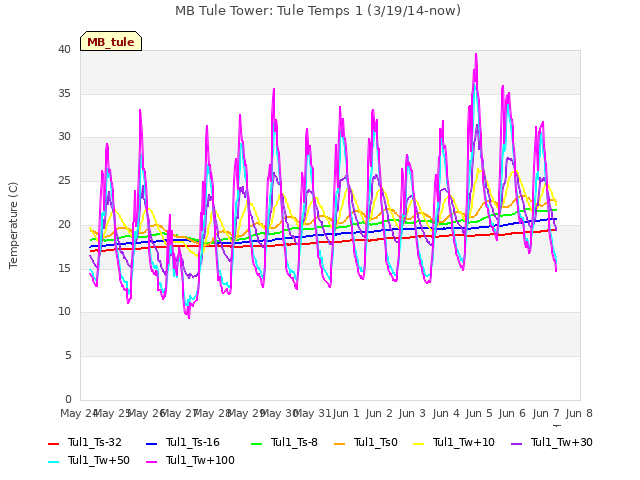Click the magenta Tul1_Tw+100 legend swatch
This screenshot has width=640, height=480.
tap(151, 462)
